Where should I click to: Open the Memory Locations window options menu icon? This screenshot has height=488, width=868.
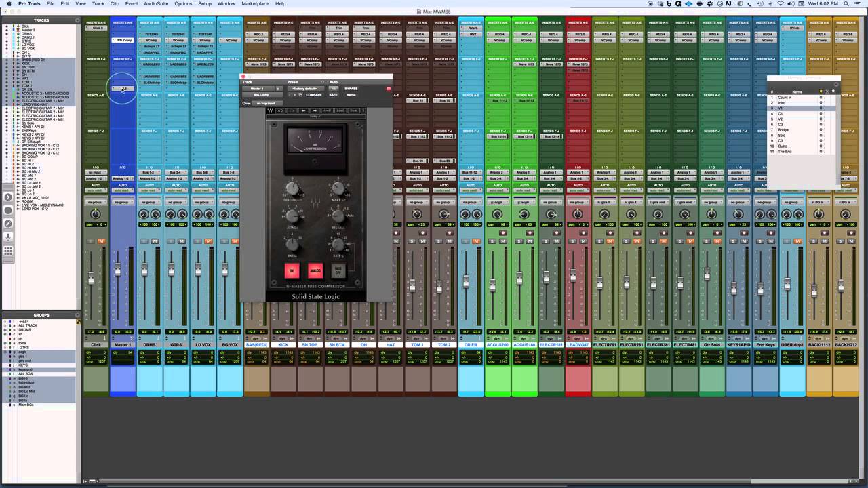836,85
